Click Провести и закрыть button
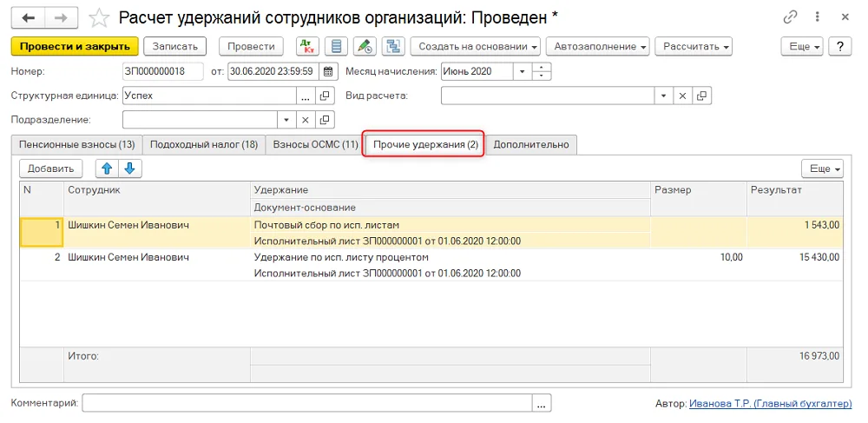 pyautogui.click(x=74, y=47)
